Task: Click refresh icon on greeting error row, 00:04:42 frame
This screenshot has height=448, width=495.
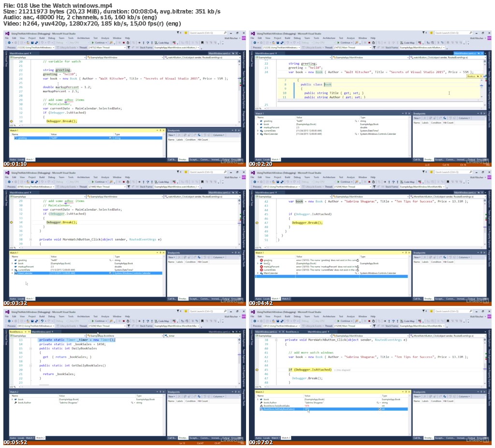Action: (358, 260)
